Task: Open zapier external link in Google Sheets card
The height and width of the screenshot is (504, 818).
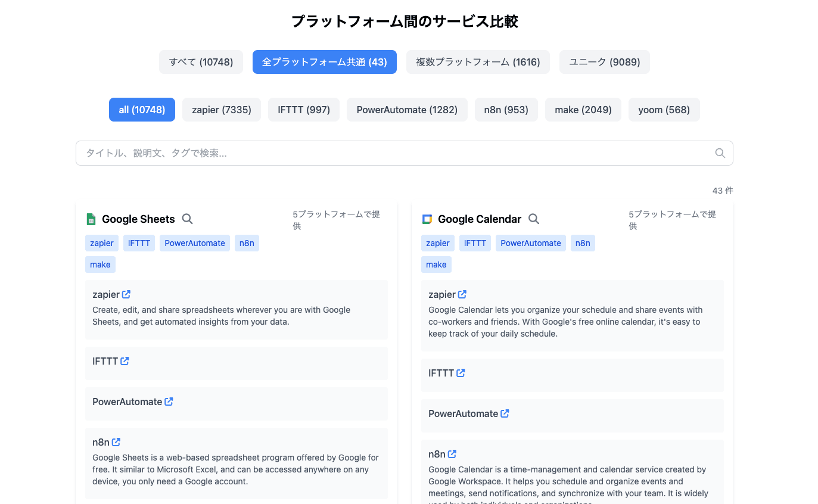Action: pos(126,294)
